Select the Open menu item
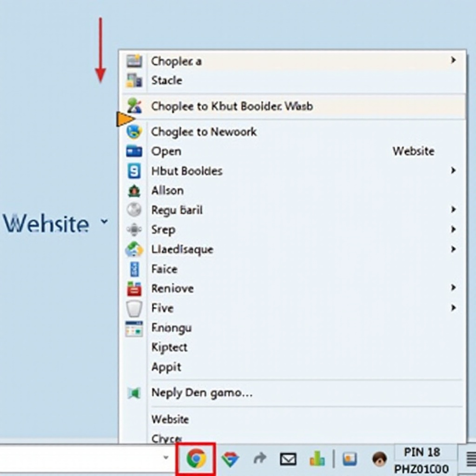The image size is (476, 476). (x=166, y=152)
